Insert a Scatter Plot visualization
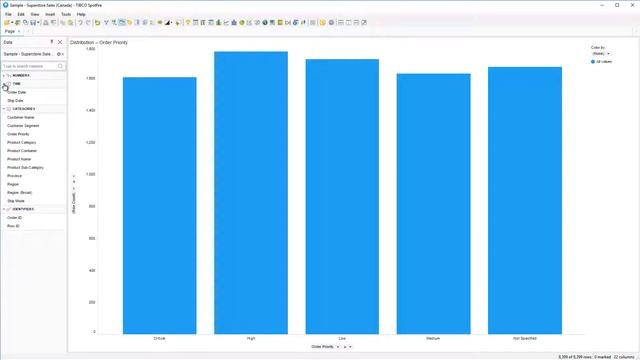Viewport: 640px width, 360px height. pos(249,22)
